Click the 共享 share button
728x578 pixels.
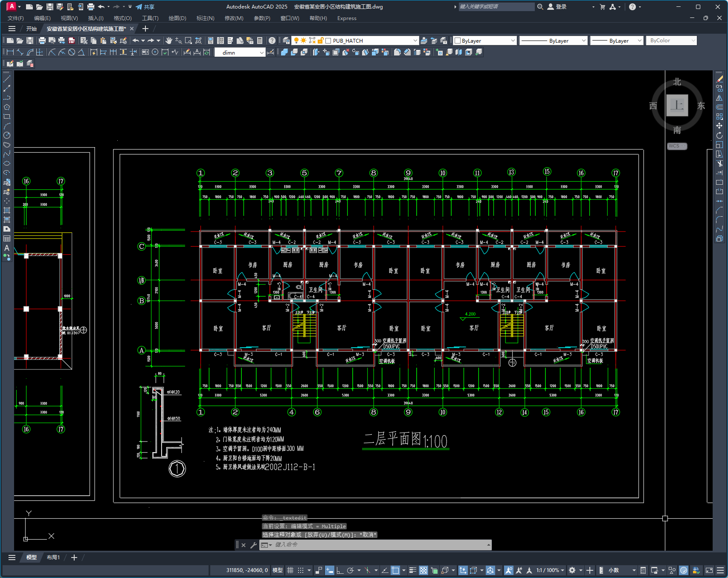point(145,7)
